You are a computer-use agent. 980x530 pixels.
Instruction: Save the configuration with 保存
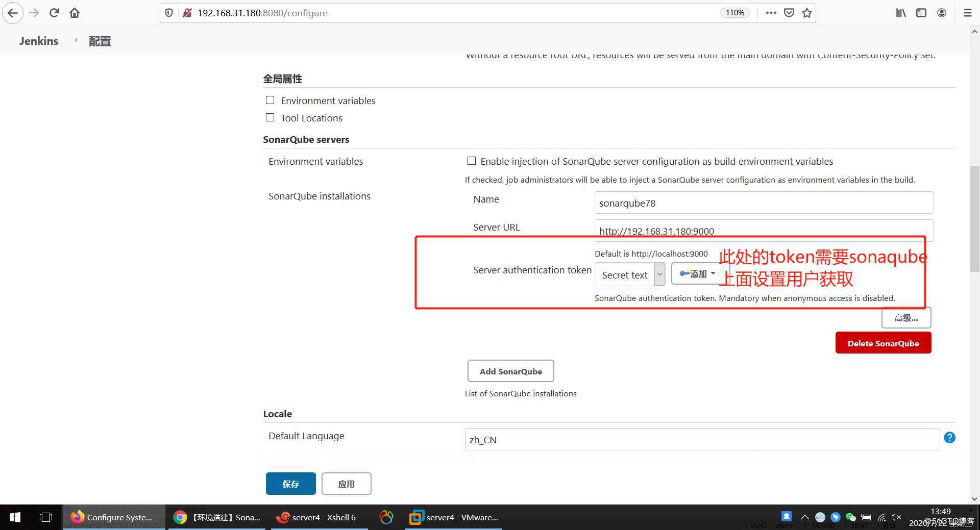click(290, 484)
